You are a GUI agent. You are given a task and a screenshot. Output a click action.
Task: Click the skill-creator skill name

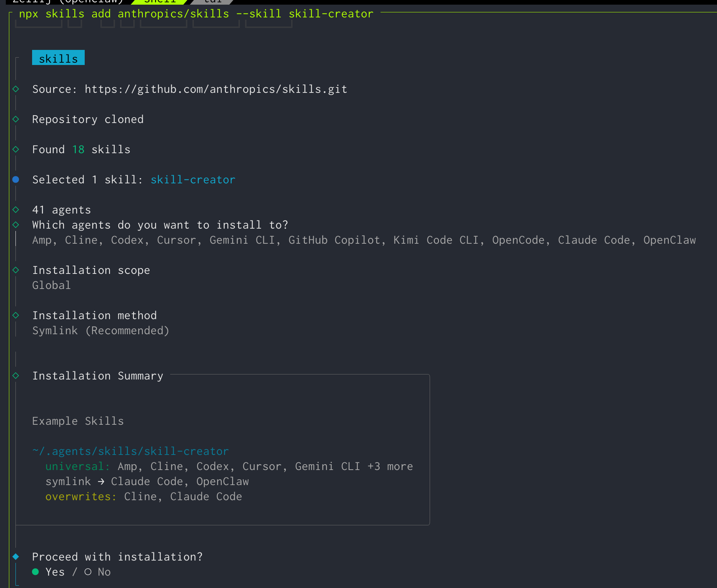(x=193, y=179)
